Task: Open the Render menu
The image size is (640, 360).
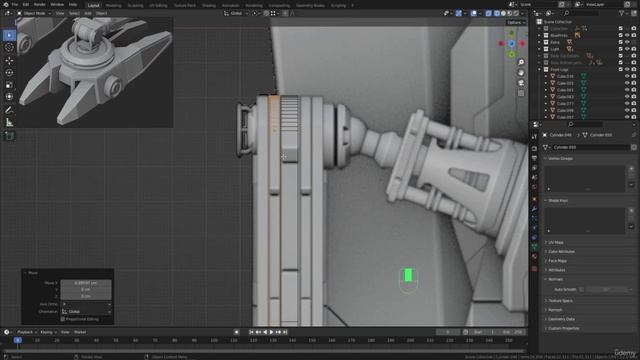Action: point(40,4)
